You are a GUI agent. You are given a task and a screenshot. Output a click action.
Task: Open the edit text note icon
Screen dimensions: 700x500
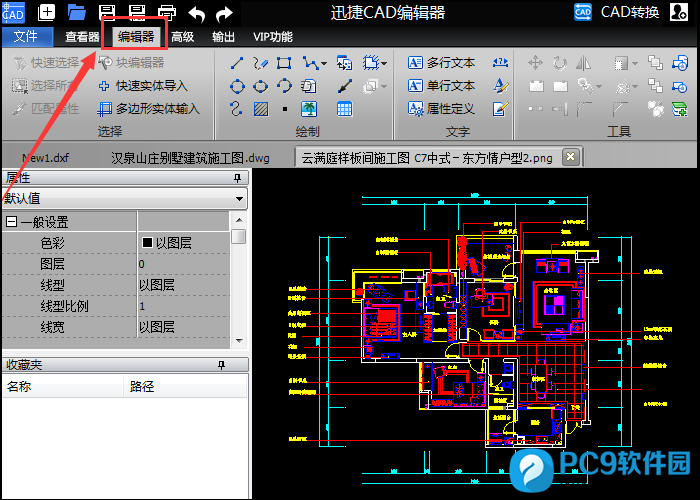[500, 109]
